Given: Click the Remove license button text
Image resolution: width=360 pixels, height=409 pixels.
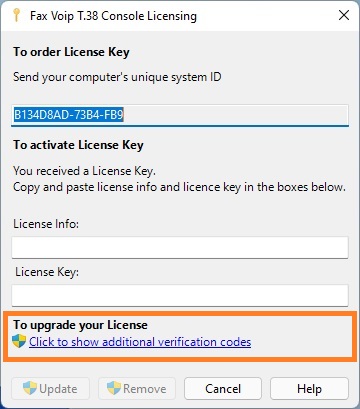Looking at the screenshot, I should pyautogui.click(x=145, y=389).
